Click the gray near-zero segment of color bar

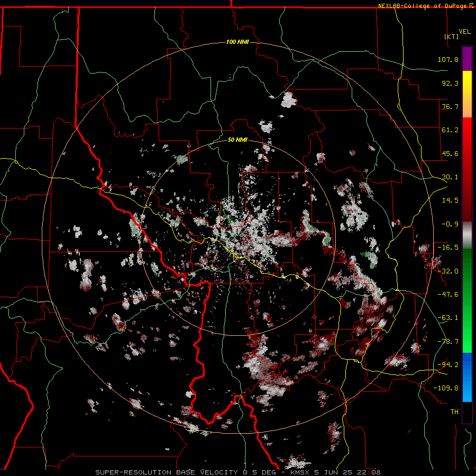[x=467, y=235]
